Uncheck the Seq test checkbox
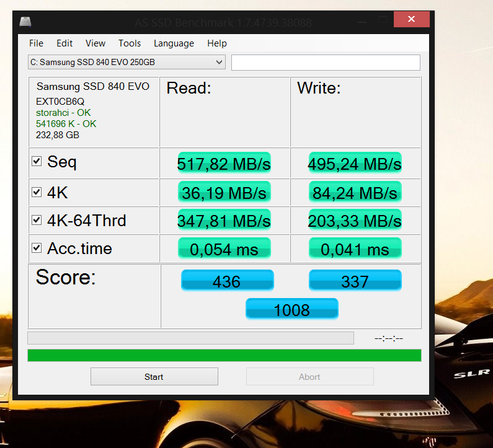The width and height of the screenshot is (493, 448). (37, 162)
